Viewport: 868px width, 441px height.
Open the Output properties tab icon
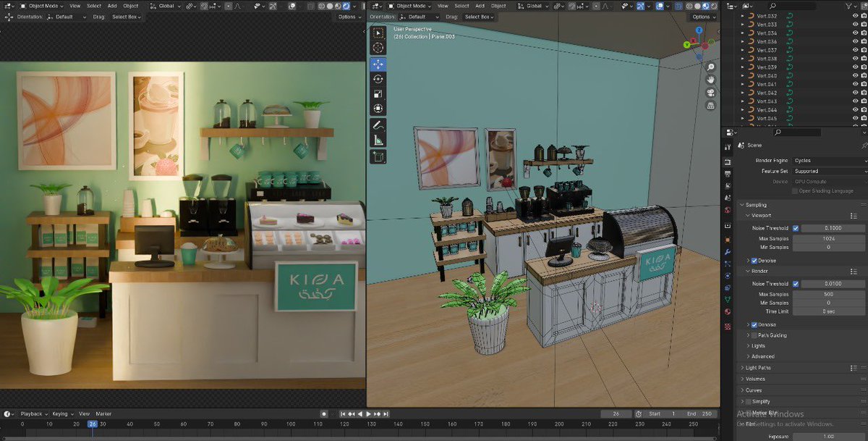pos(728,174)
